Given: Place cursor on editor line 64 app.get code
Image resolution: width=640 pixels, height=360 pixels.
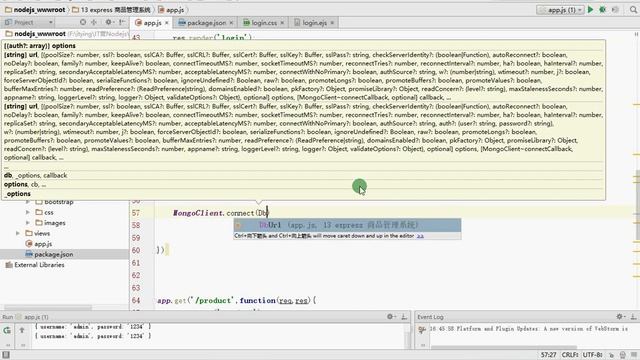Looking at the screenshot, I should pyautogui.click(x=236, y=300).
